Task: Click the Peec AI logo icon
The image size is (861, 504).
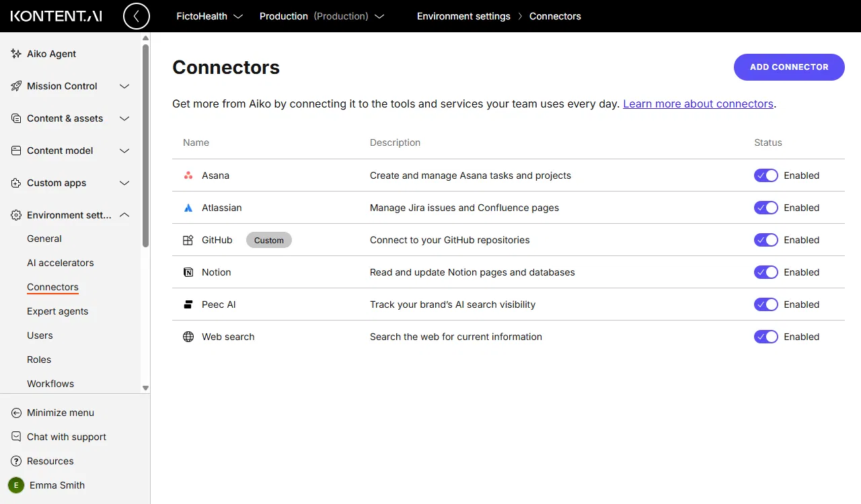Action: tap(188, 304)
